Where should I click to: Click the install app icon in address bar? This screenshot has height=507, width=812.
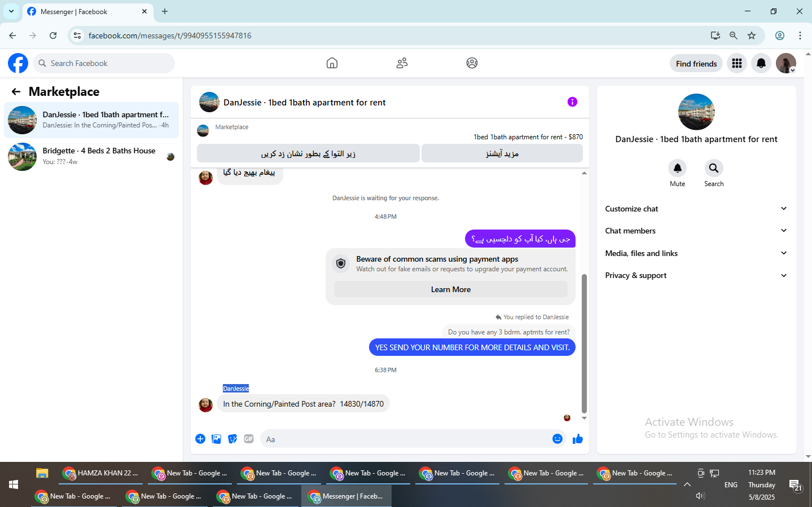716,36
